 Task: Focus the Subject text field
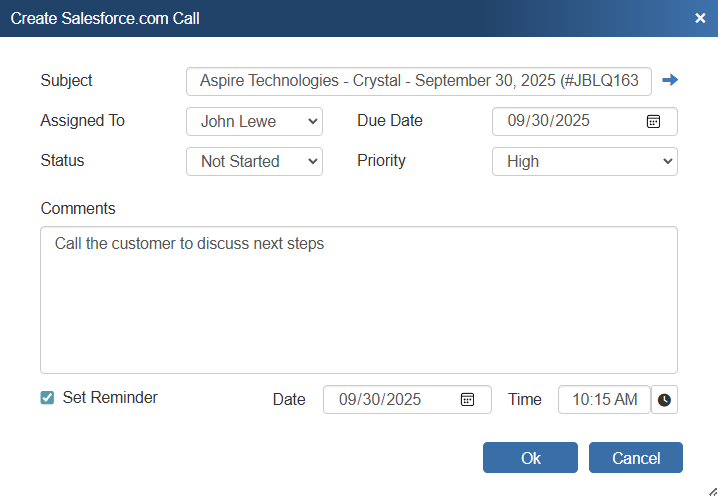point(418,81)
